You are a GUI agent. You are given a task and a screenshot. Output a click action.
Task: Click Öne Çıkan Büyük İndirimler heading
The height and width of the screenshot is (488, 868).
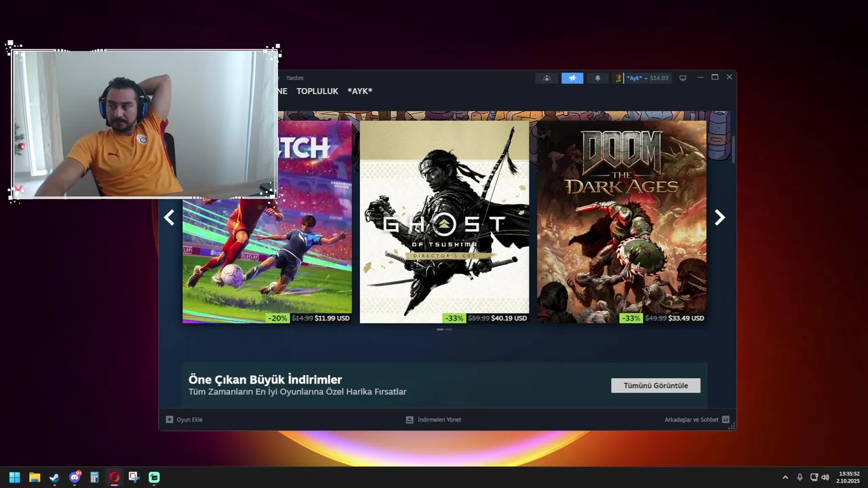(x=265, y=380)
